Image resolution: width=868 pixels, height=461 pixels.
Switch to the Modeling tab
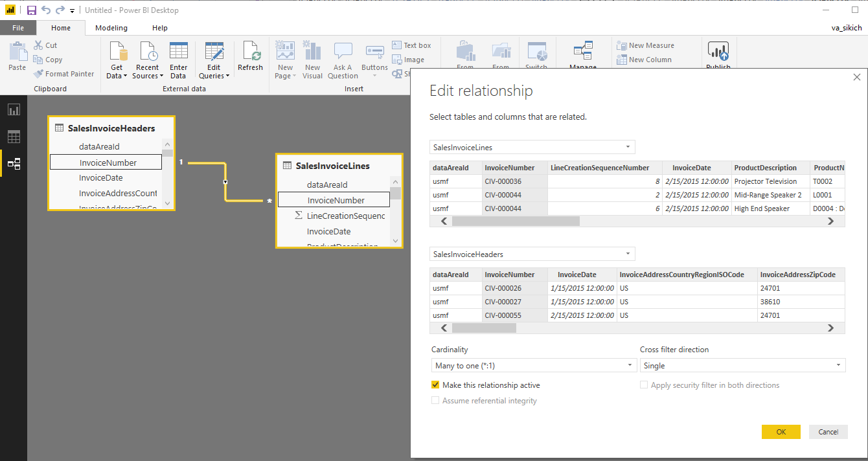point(110,28)
